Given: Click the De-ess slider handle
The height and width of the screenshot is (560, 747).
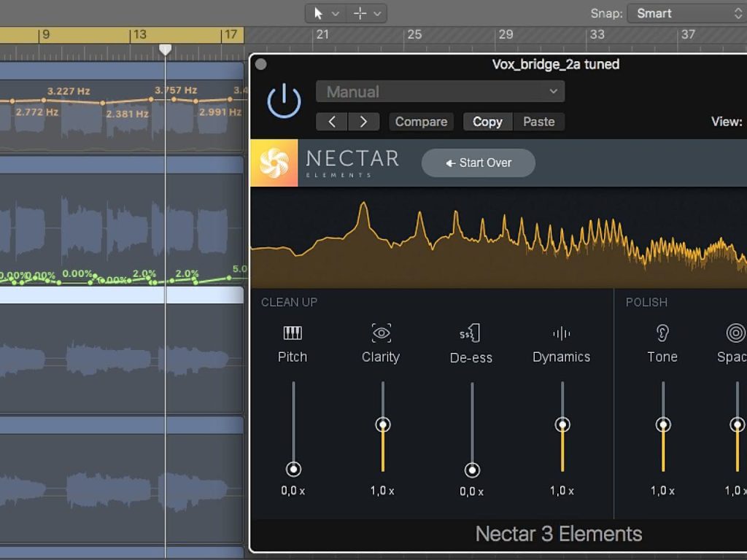Looking at the screenshot, I should pyautogui.click(x=472, y=470).
